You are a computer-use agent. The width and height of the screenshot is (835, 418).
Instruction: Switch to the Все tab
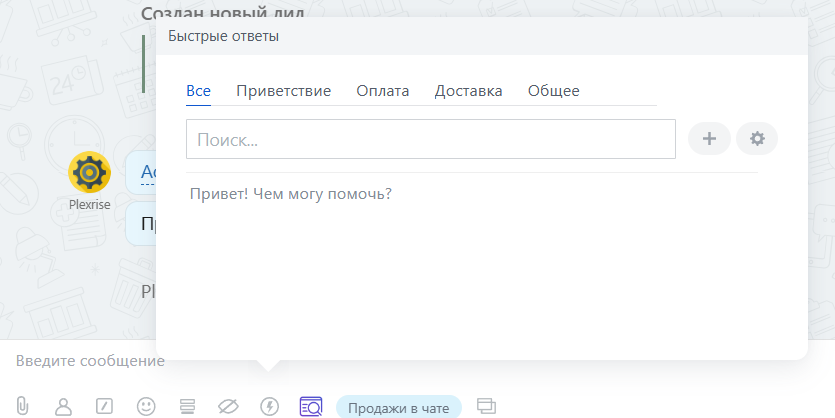point(198,91)
